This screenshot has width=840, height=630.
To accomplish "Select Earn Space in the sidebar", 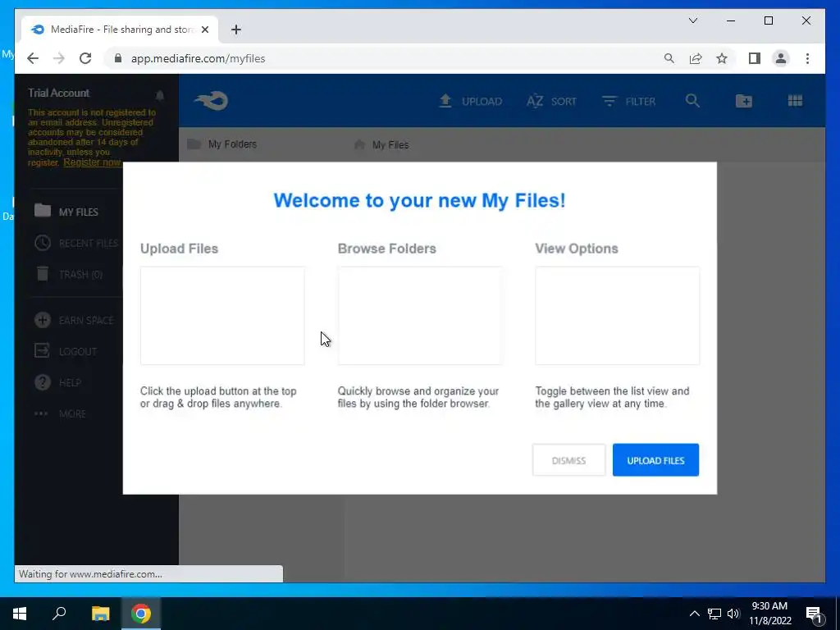I will [74, 321].
